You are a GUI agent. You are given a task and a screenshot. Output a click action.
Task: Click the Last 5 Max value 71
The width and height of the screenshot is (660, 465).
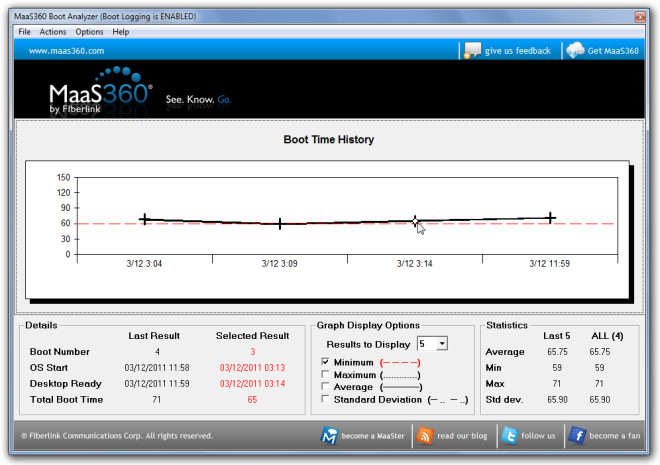[557, 383]
